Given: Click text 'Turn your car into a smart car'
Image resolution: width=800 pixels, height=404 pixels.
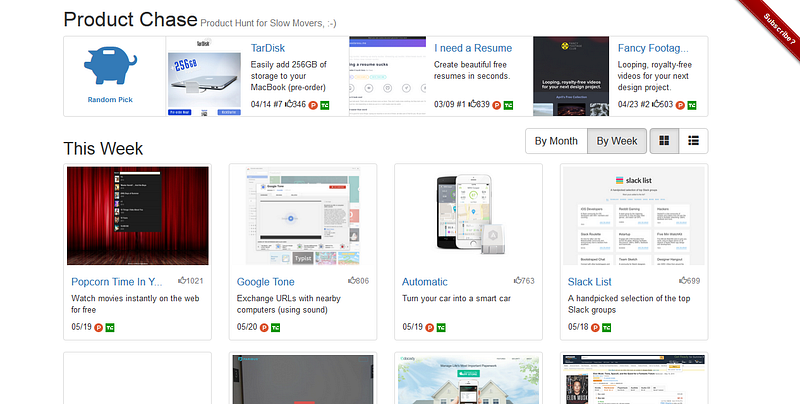Looking at the screenshot, I should point(456,298).
